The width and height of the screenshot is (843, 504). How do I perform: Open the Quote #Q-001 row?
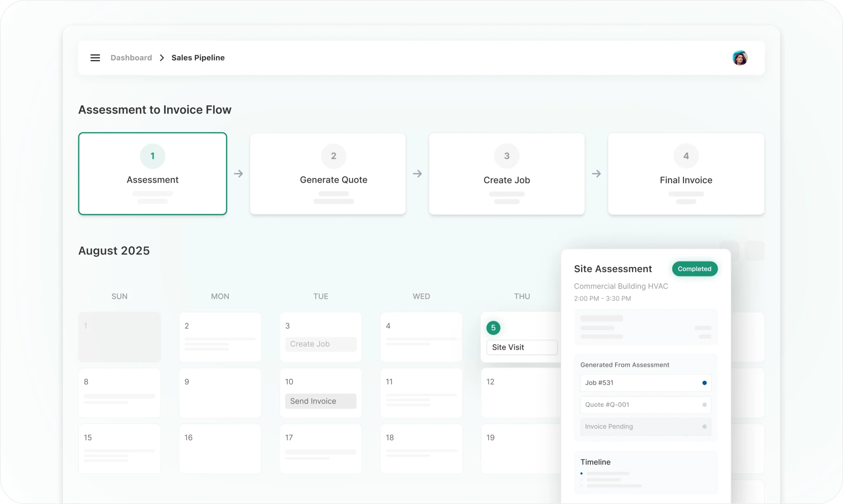[639, 405]
